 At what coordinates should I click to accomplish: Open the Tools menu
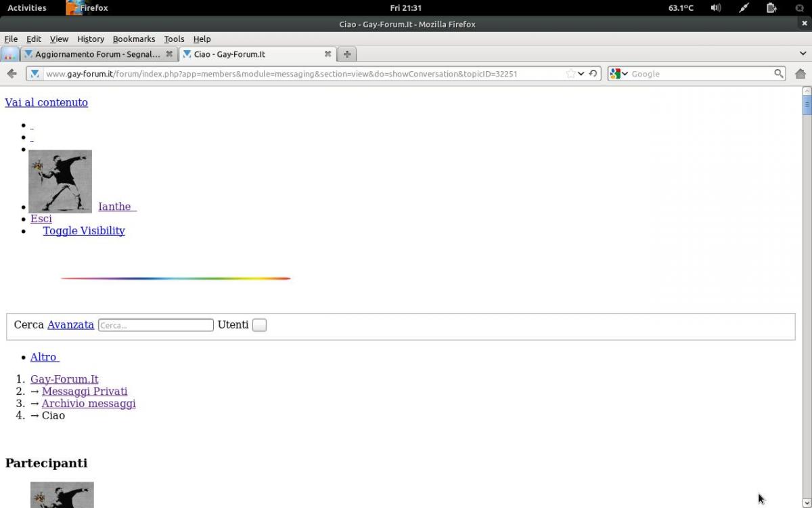(x=174, y=39)
